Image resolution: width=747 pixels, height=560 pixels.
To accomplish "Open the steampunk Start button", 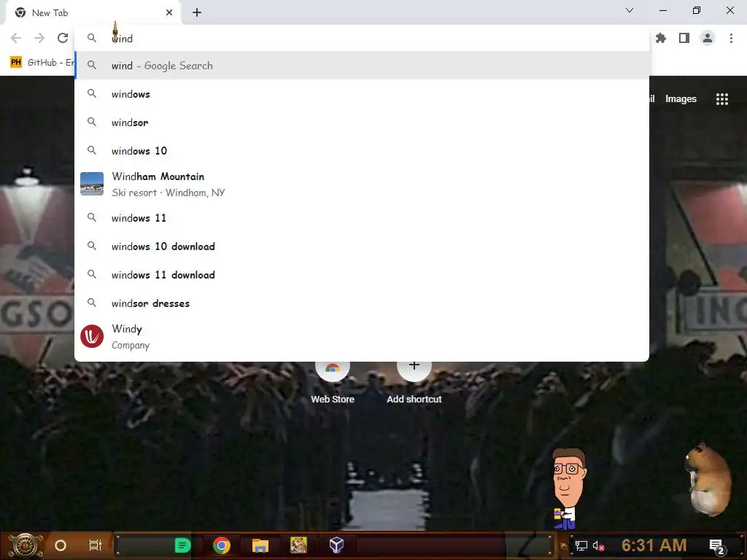I will (26, 545).
